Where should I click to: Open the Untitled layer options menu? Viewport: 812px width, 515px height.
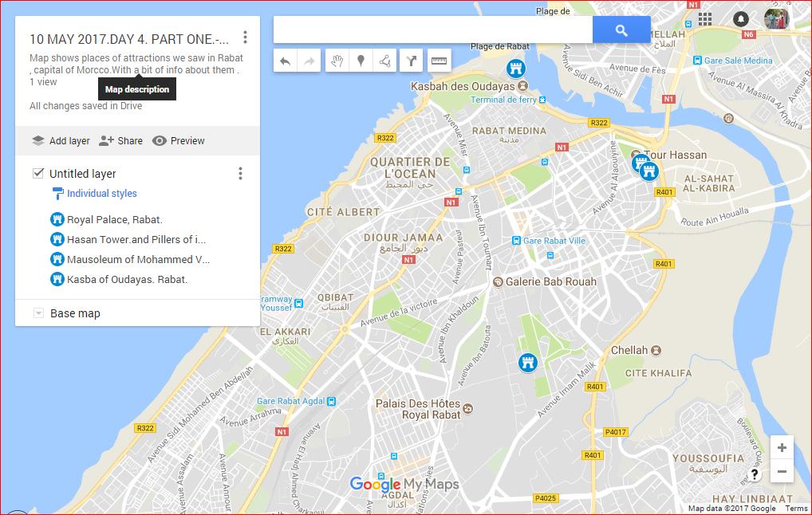pyautogui.click(x=240, y=173)
